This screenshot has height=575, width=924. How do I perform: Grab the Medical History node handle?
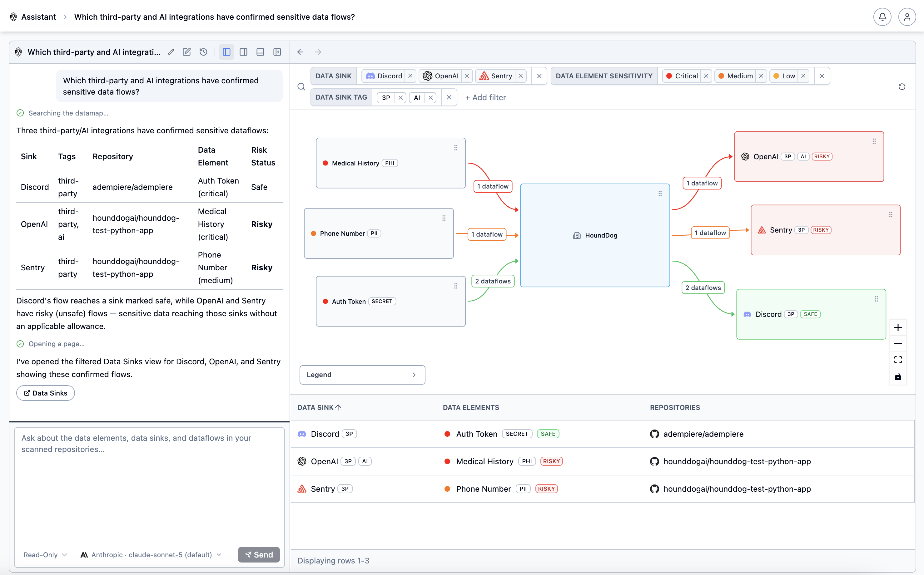[455, 148]
